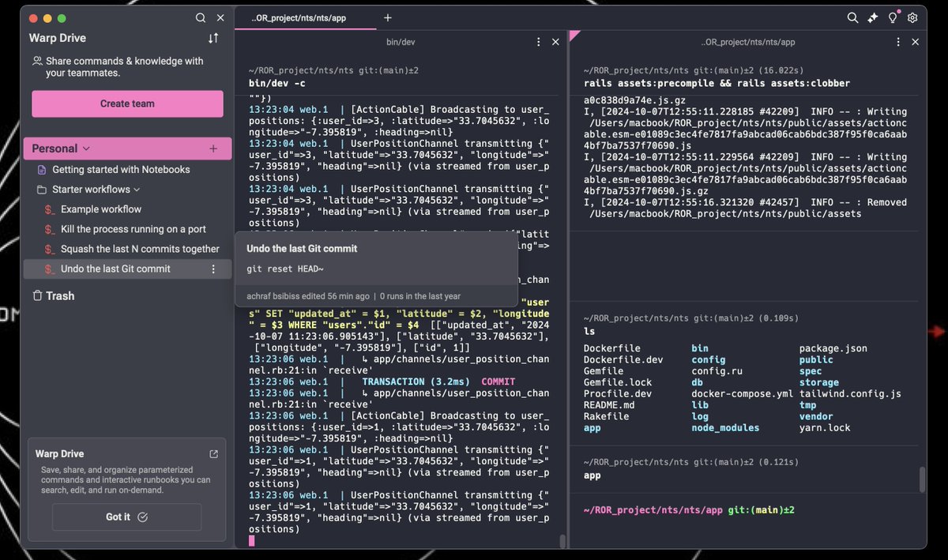Screen dimensions: 948x560
Task: Click the sort order arrows beside Warp Drive
Action: click(213, 38)
